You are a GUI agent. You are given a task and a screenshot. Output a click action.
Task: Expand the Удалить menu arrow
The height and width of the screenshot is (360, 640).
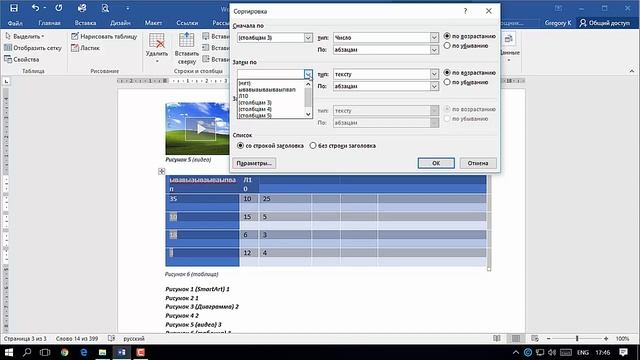[157, 62]
